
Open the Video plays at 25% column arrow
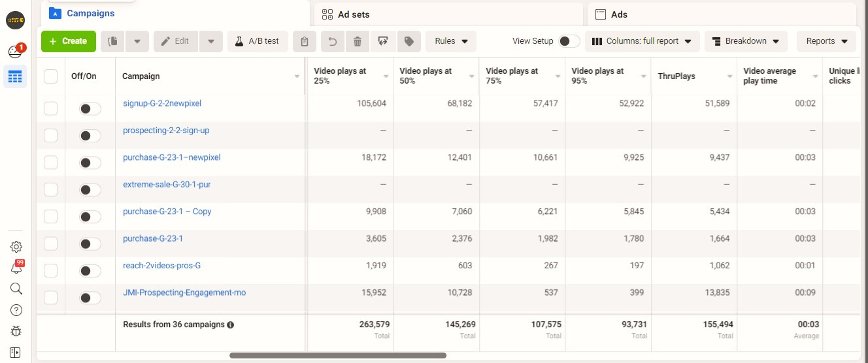pos(386,76)
